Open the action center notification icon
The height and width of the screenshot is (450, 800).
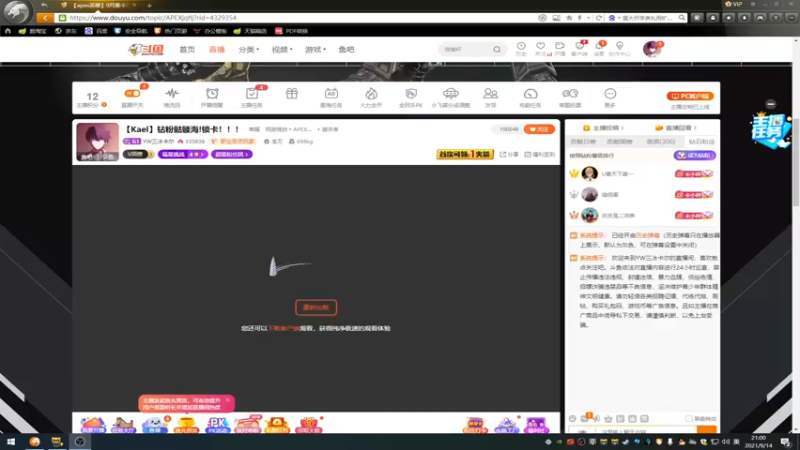click(x=785, y=442)
